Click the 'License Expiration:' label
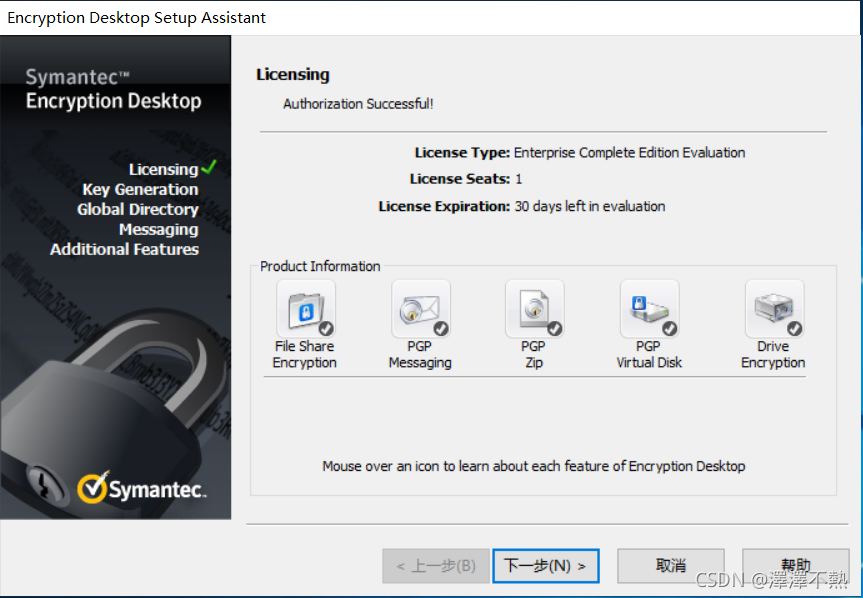863x598 pixels. (445, 206)
